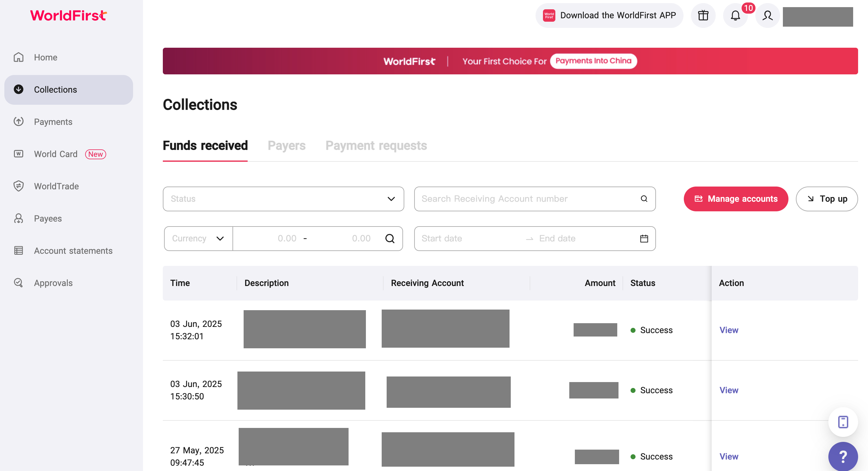Click the notification count badge 10

tap(749, 8)
